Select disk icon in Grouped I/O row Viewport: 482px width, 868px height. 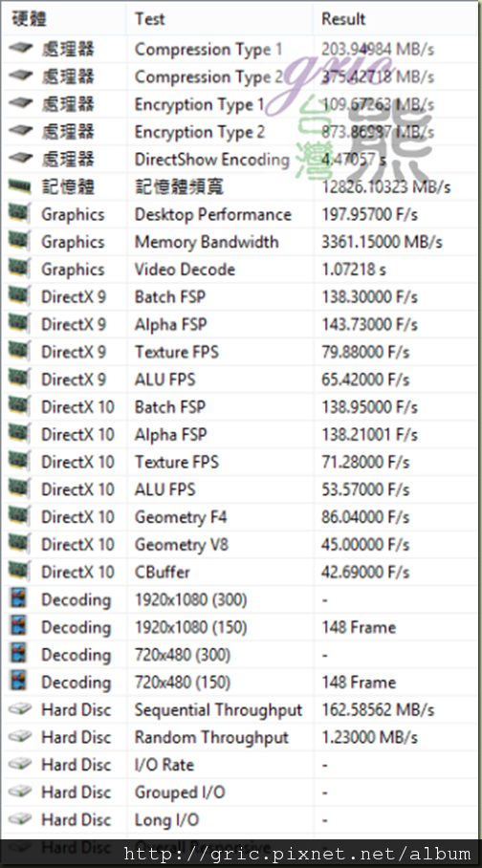point(20,792)
